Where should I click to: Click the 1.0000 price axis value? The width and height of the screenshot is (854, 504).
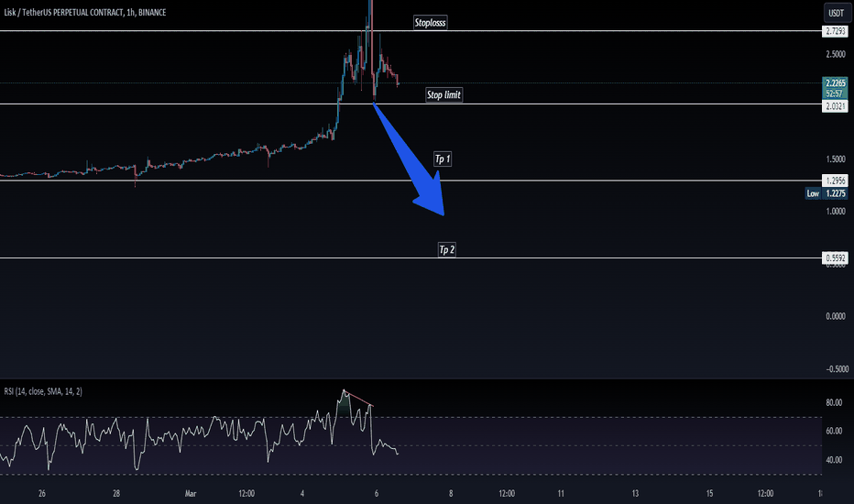tap(836, 211)
